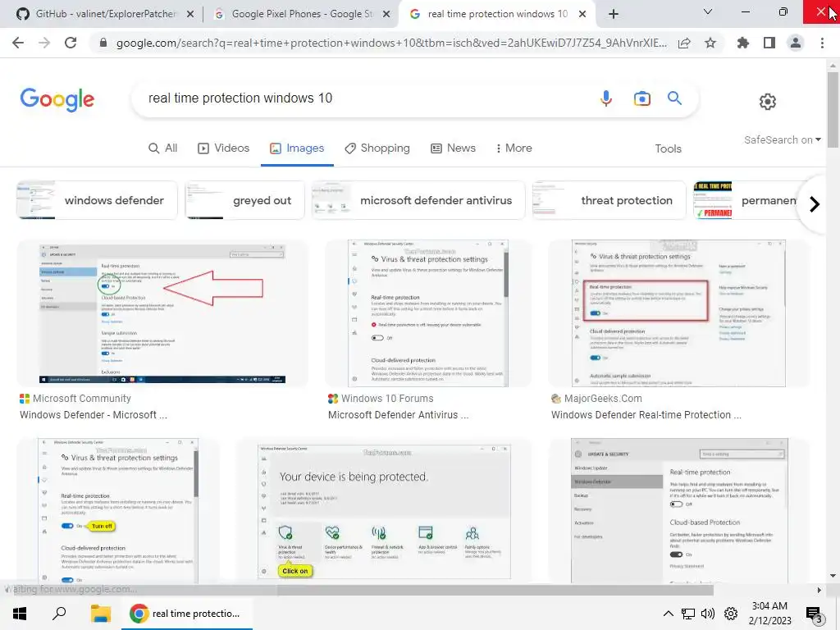
Task: Select Chrome taskbar window button
Action: tap(186, 614)
